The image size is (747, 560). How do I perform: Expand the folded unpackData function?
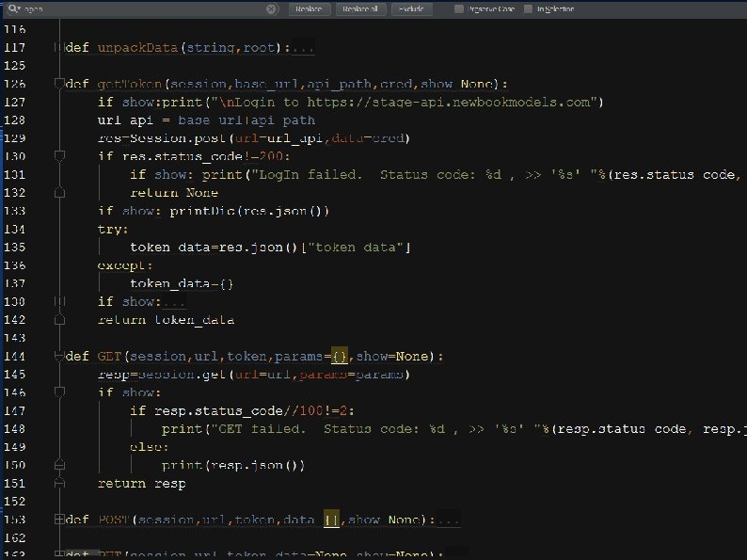pyautogui.click(x=58, y=47)
